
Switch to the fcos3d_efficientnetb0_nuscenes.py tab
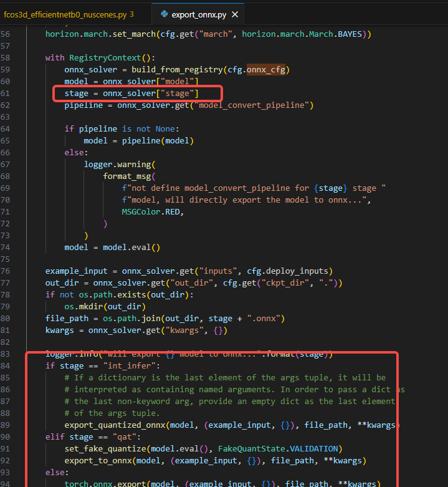(x=64, y=14)
